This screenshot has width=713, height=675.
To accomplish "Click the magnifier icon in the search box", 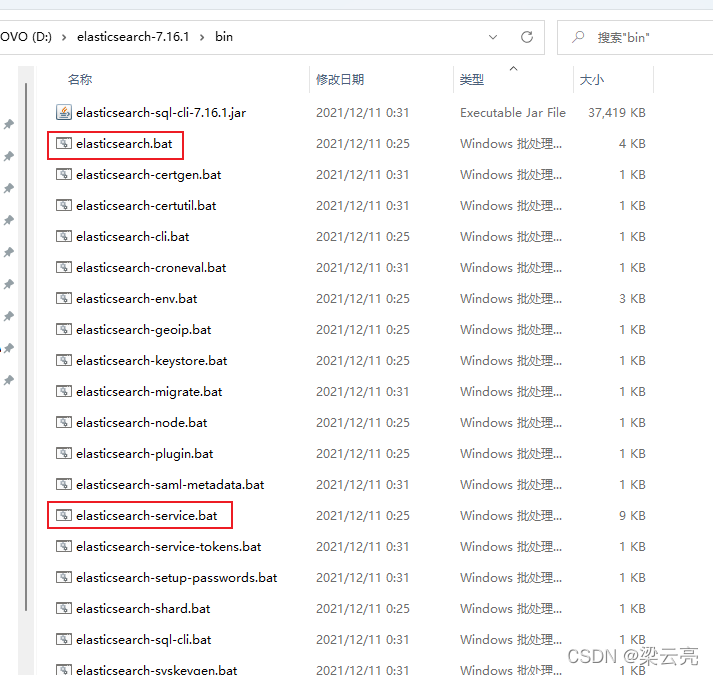I will pos(578,37).
